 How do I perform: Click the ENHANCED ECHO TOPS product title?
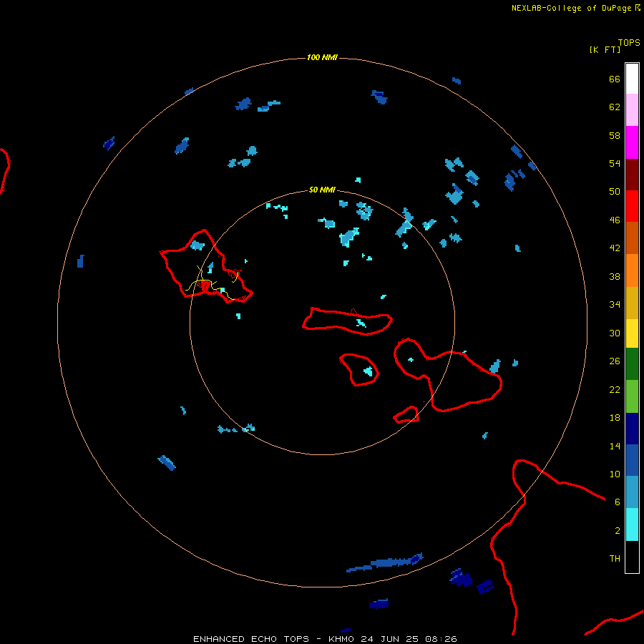click(x=251, y=639)
